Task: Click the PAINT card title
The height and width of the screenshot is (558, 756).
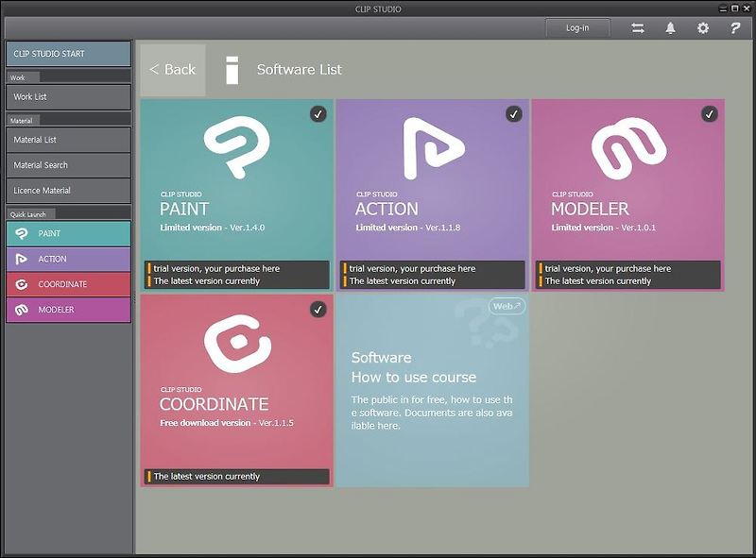Action: tap(184, 209)
